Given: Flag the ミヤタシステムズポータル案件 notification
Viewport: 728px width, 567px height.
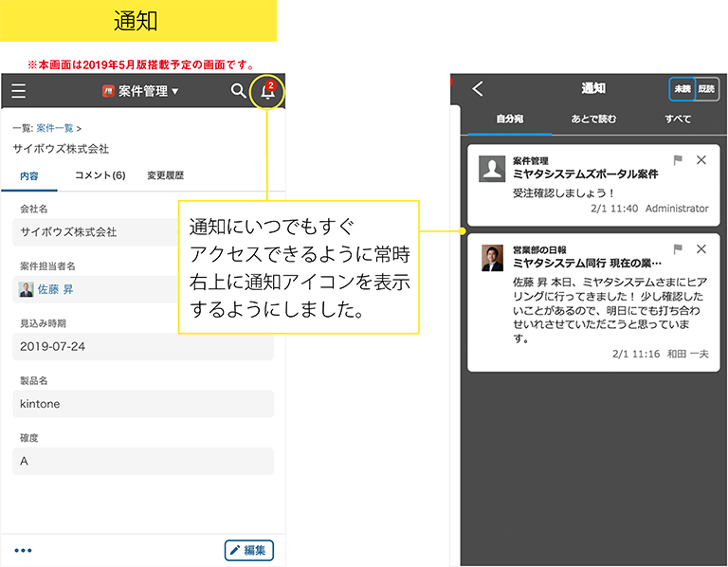Looking at the screenshot, I should (x=678, y=160).
